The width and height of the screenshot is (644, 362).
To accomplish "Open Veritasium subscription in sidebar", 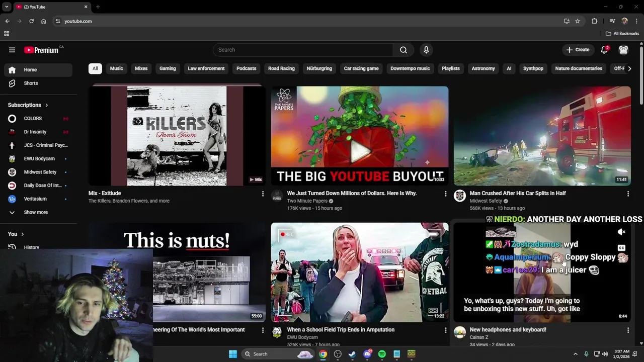I will coord(38,199).
